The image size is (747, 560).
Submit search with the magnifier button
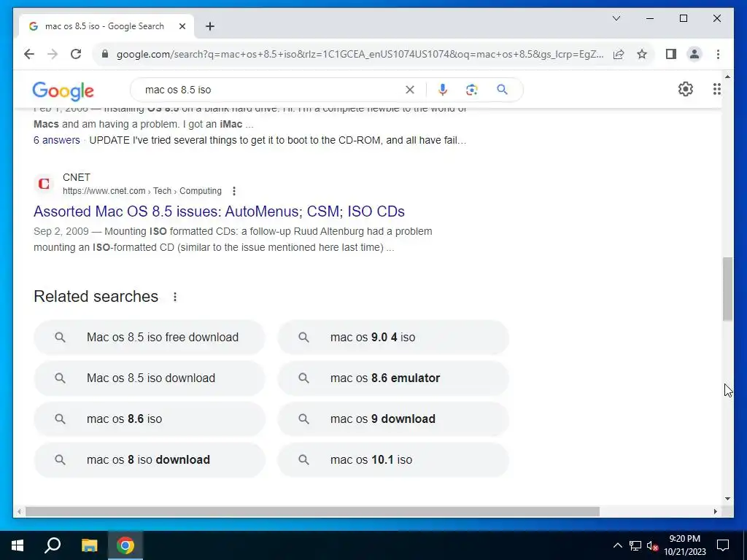[502, 90]
